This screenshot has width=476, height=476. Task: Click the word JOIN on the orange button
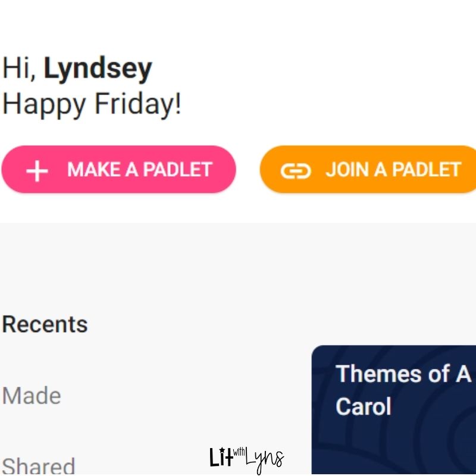tap(347, 170)
